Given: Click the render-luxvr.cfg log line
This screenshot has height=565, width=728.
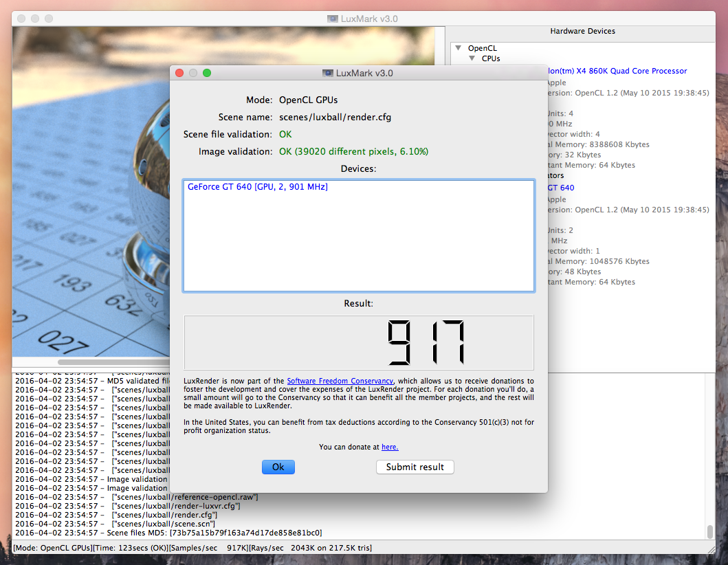Looking at the screenshot, I should [128, 506].
